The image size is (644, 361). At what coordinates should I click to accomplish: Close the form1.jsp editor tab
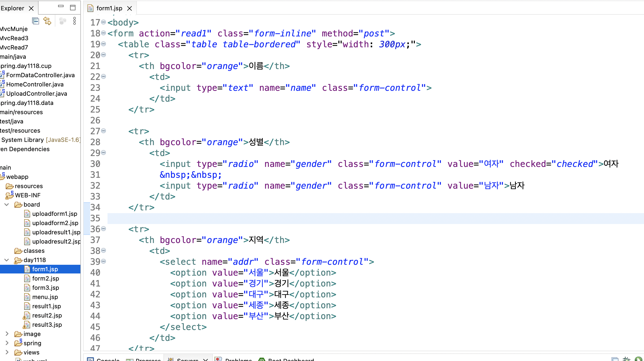click(130, 8)
